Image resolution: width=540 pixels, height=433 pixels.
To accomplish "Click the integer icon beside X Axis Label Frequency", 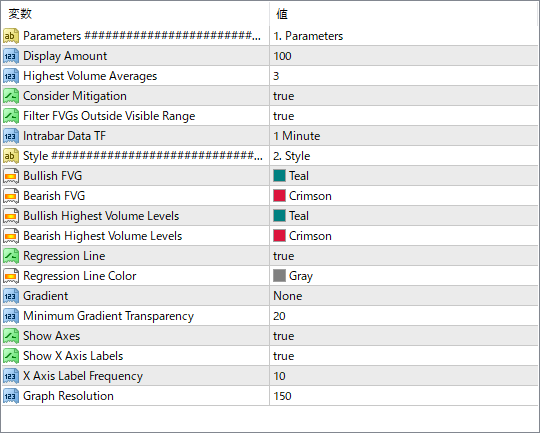I will pos(11,376).
